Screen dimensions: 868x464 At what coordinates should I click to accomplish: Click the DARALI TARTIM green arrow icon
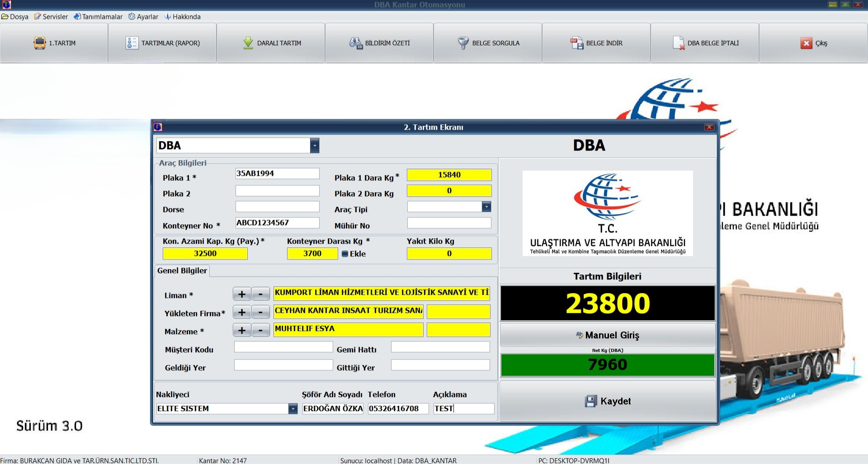(248, 43)
